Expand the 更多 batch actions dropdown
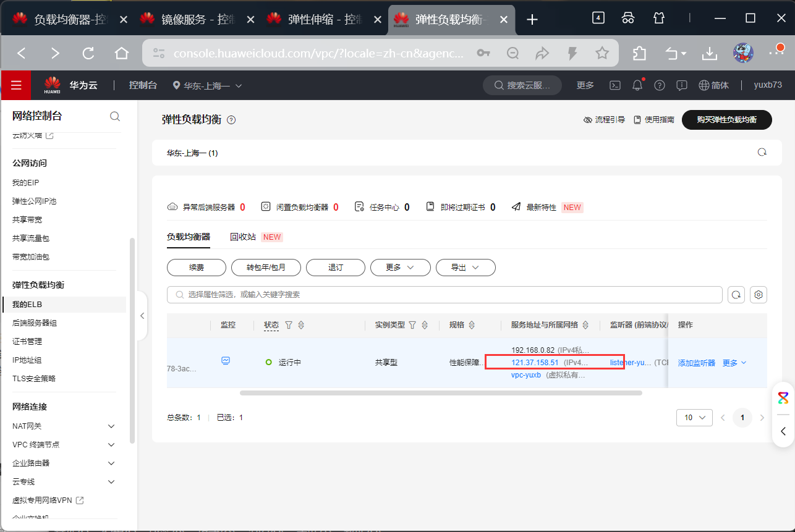Viewport: 795px width, 532px height. coord(400,268)
